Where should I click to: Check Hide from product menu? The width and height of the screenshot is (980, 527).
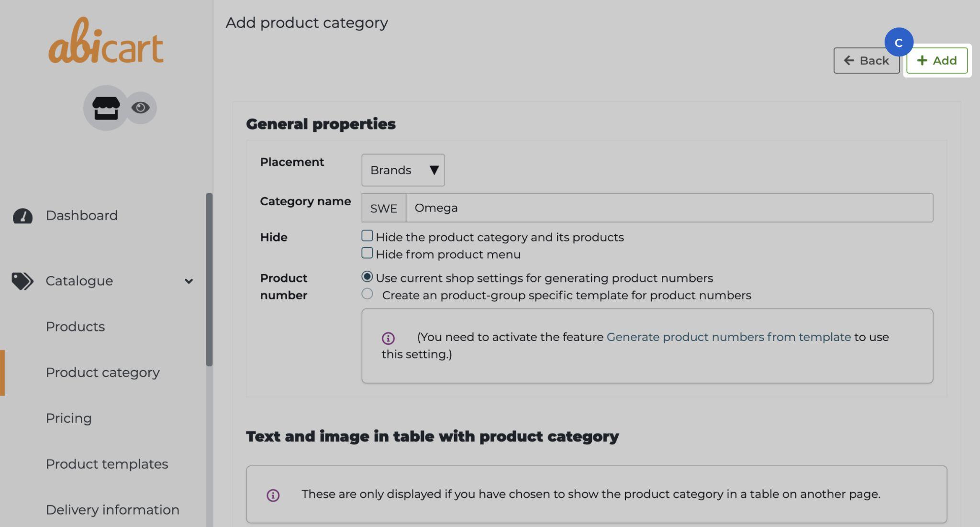tap(367, 253)
